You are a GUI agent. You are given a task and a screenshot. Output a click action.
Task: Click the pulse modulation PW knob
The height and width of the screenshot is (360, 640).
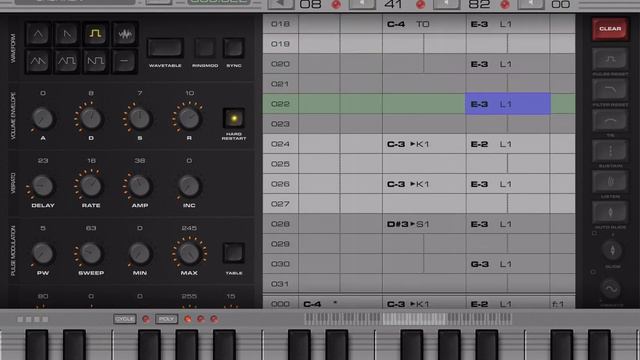click(x=42, y=253)
